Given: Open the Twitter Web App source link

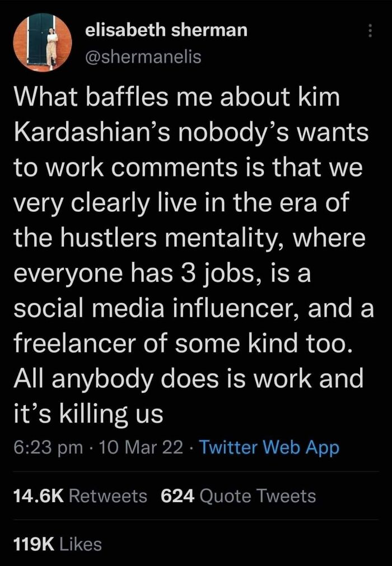Looking at the screenshot, I should pyautogui.click(x=269, y=447).
